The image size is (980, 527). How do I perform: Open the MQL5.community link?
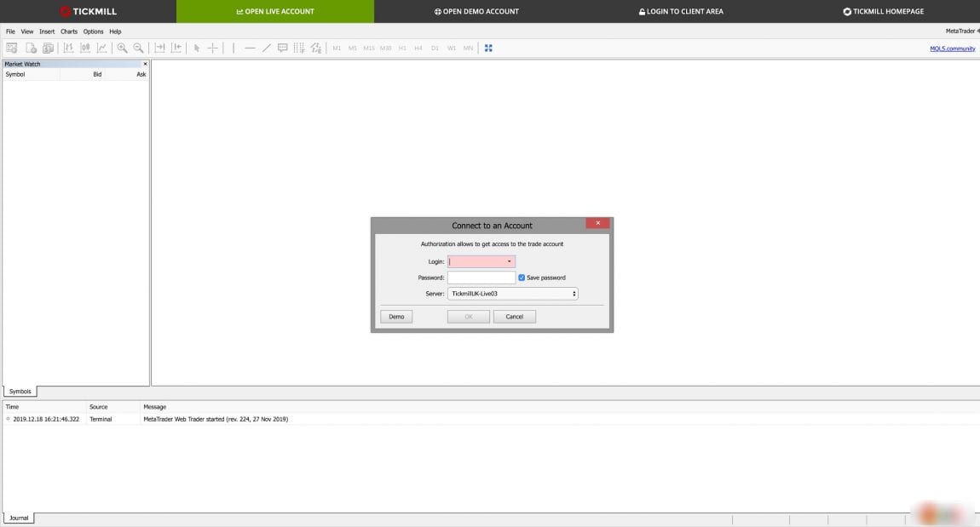pos(952,49)
